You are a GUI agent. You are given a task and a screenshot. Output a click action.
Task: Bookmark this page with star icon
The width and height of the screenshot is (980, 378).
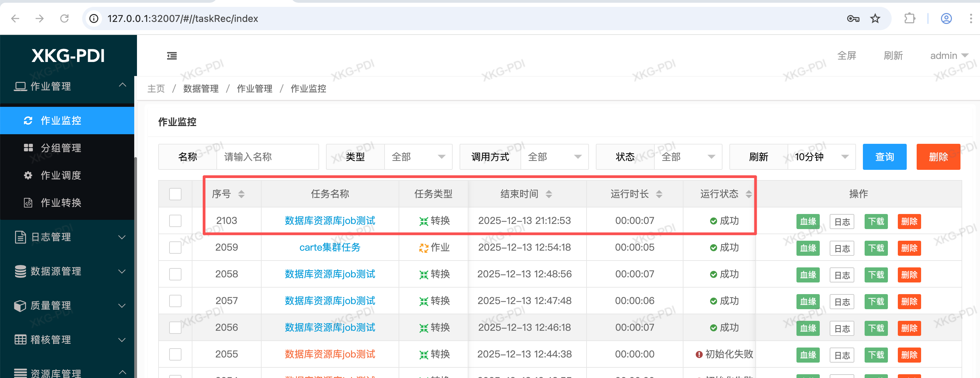875,18
